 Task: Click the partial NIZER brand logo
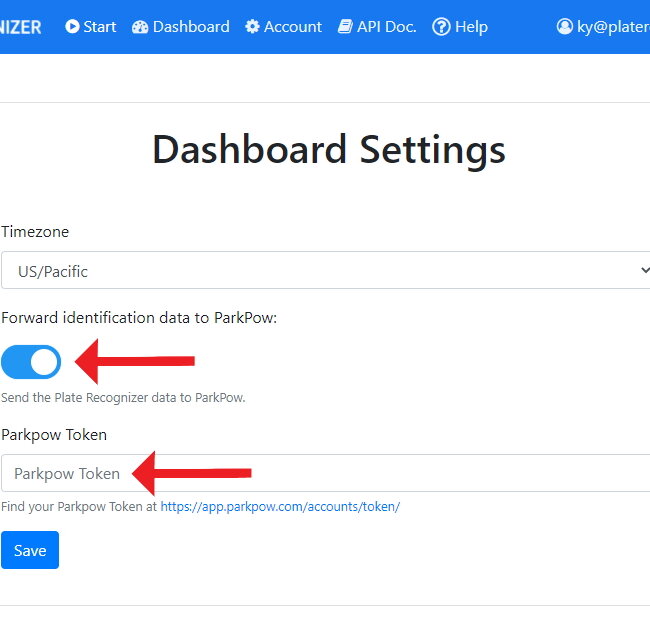click(21, 27)
